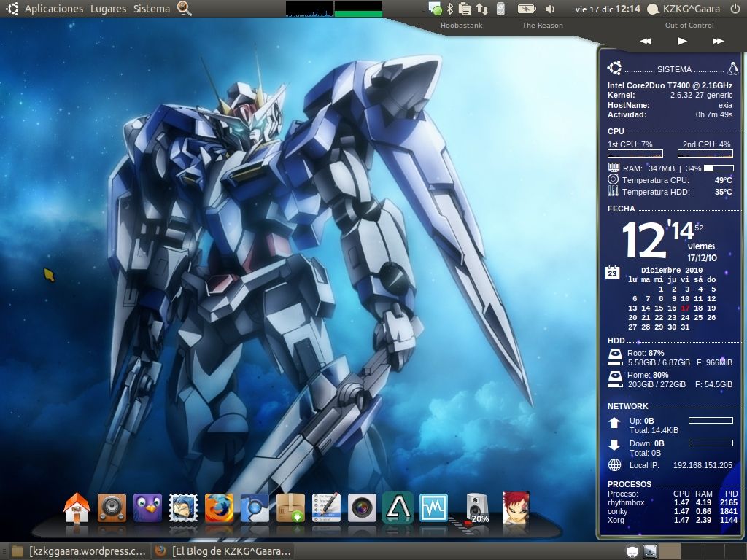Open the search magnifier icon in top panel
The image size is (747, 560).
pos(184,9)
